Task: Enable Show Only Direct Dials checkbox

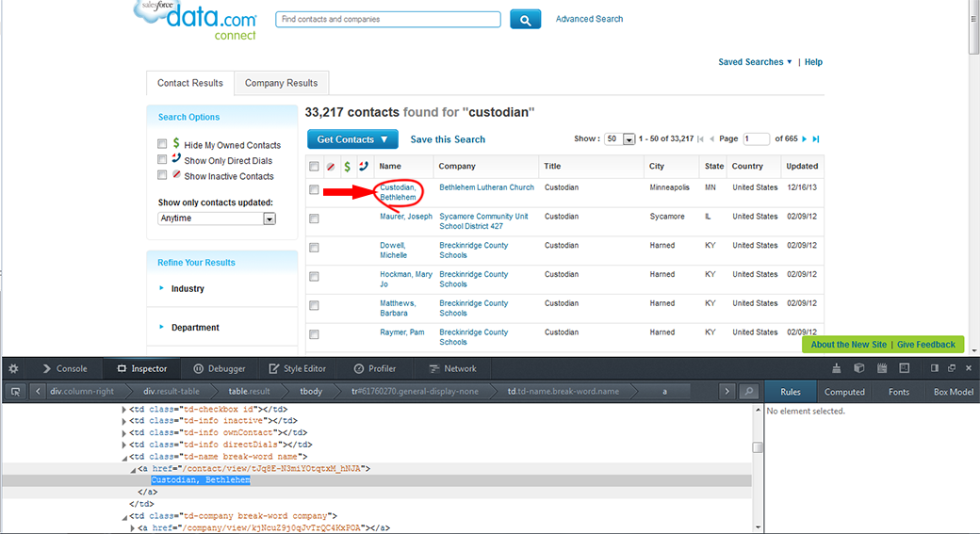Action: pos(162,159)
